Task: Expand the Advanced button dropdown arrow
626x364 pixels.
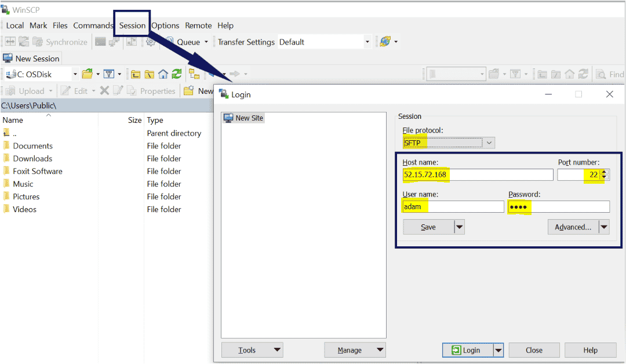Action: coord(604,227)
